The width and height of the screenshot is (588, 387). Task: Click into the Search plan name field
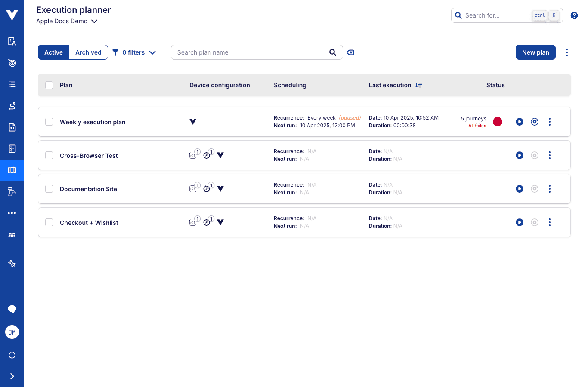click(250, 52)
